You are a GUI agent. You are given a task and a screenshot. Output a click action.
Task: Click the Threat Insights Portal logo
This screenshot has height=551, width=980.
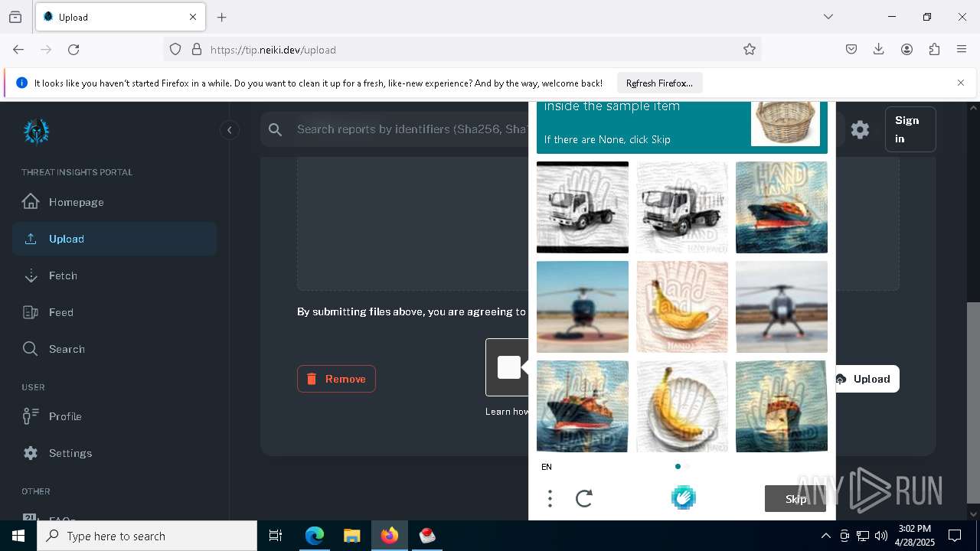(x=36, y=132)
